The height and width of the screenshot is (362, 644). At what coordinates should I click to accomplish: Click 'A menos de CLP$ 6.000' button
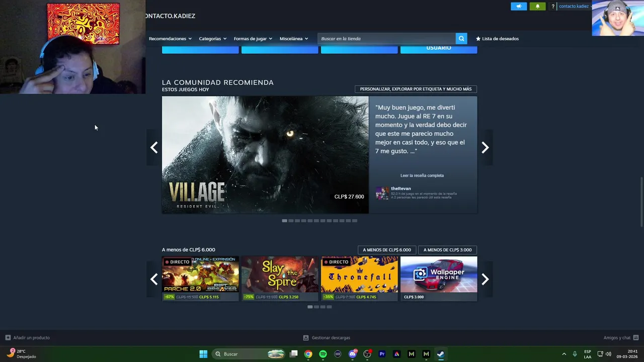(387, 250)
